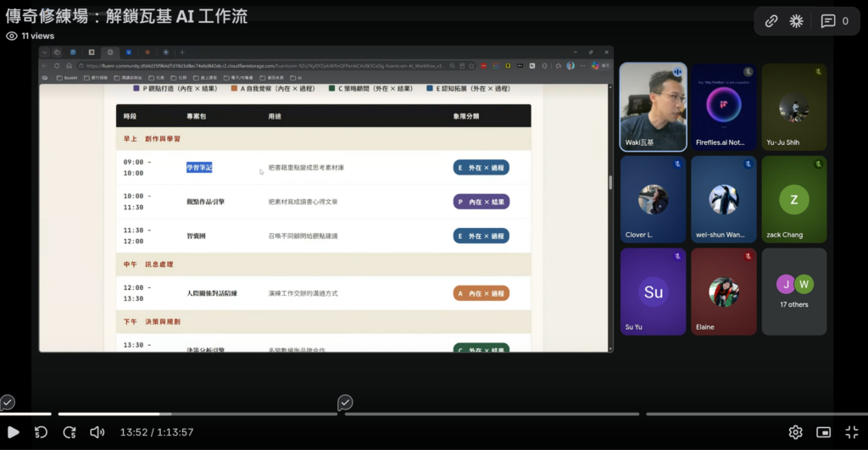Click 11 views counter
Image resolution: width=868 pixels, height=450 pixels.
tap(31, 36)
